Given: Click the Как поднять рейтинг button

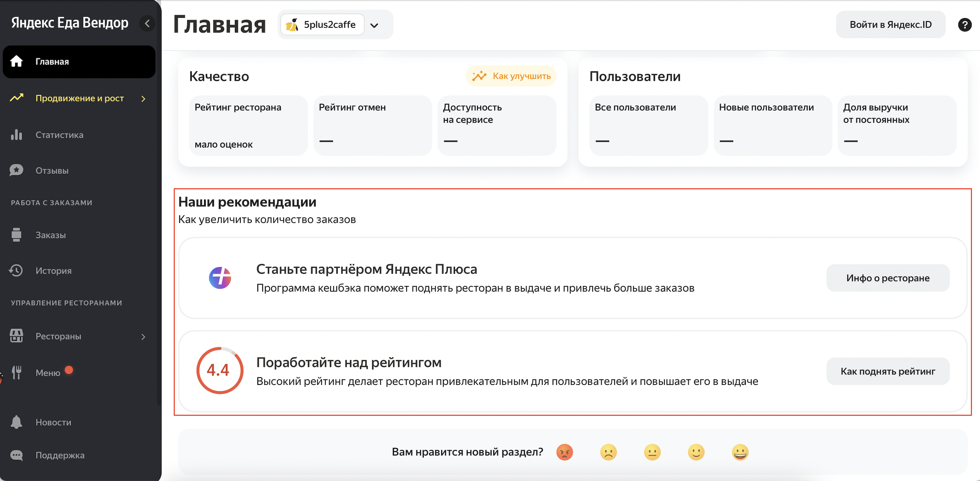Looking at the screenshot, I should pyautogui.click(x=888, y=371).
